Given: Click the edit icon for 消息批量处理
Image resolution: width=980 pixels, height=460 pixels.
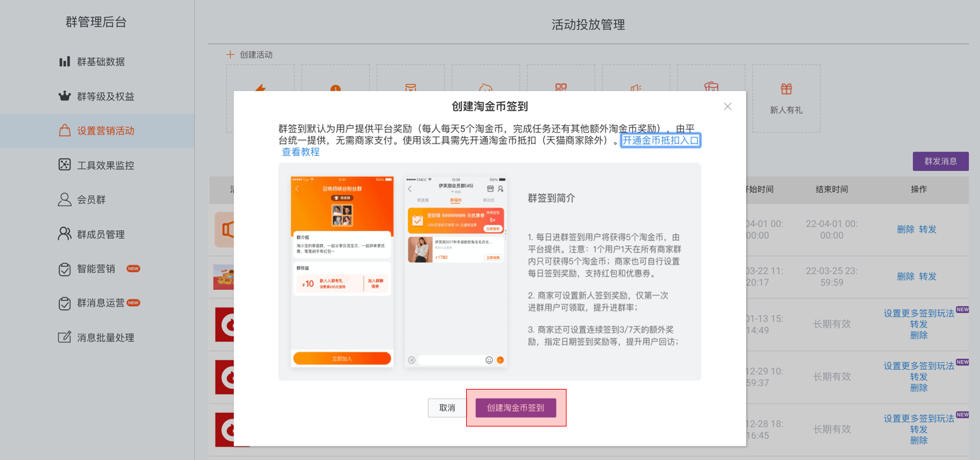Looking at the screenshot, I should coord(64,337).
